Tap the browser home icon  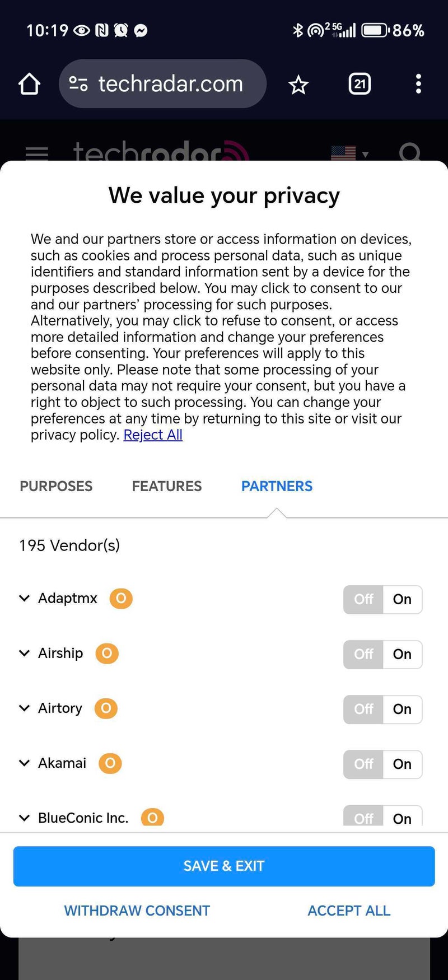coord(29,85)
